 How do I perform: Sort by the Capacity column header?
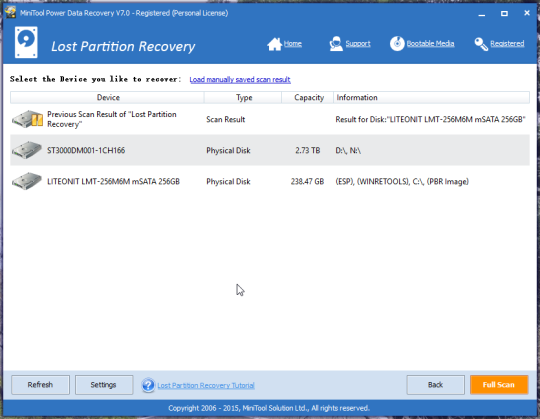(x=308, y=97)
